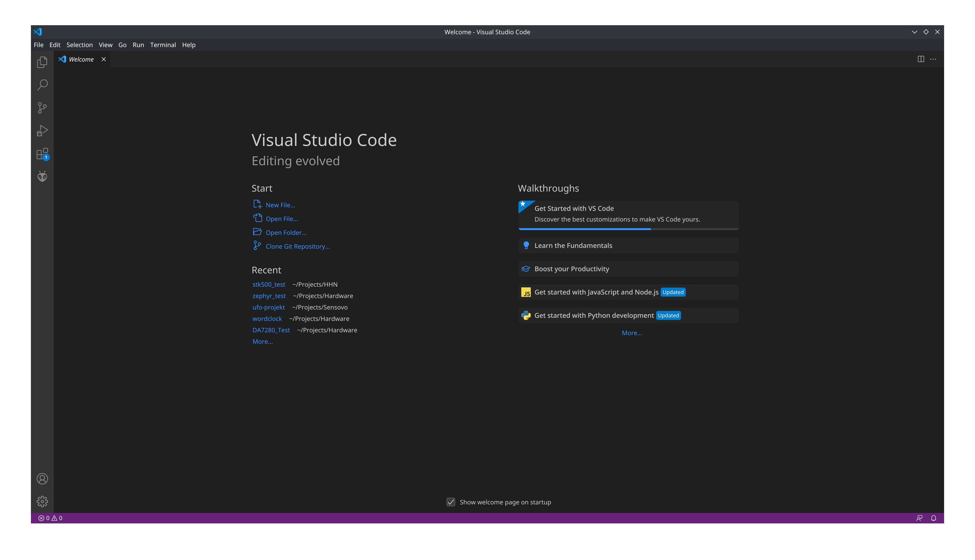The height and width of the screenshot is (560, 975).
Task: Click the JS icon in the JavaScript walkthrough
Action: [526, 292]
